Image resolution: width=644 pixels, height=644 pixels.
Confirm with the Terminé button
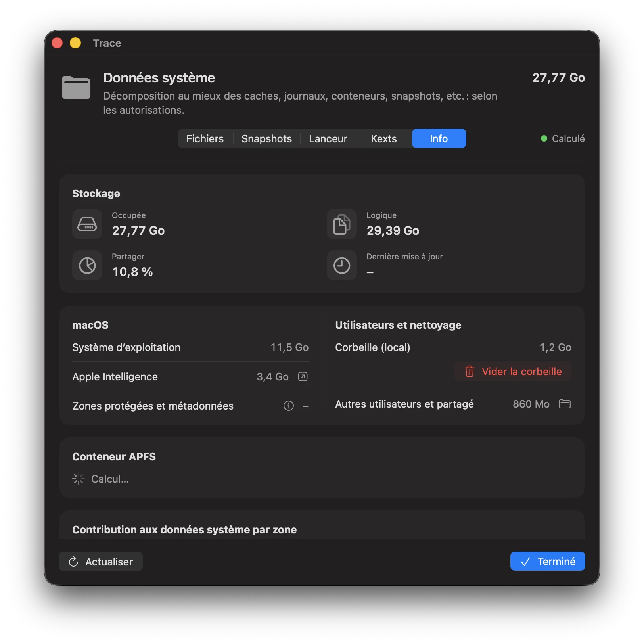coord(548,561)
